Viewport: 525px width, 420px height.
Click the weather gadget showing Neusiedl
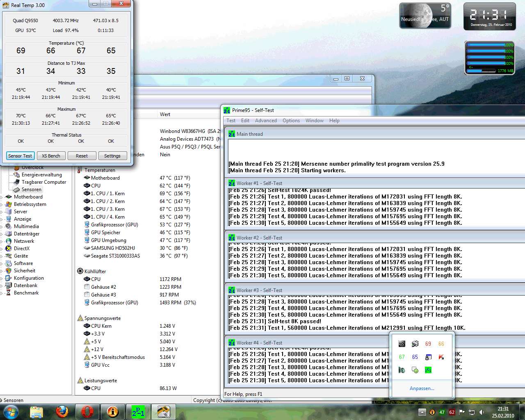[425, 16]
